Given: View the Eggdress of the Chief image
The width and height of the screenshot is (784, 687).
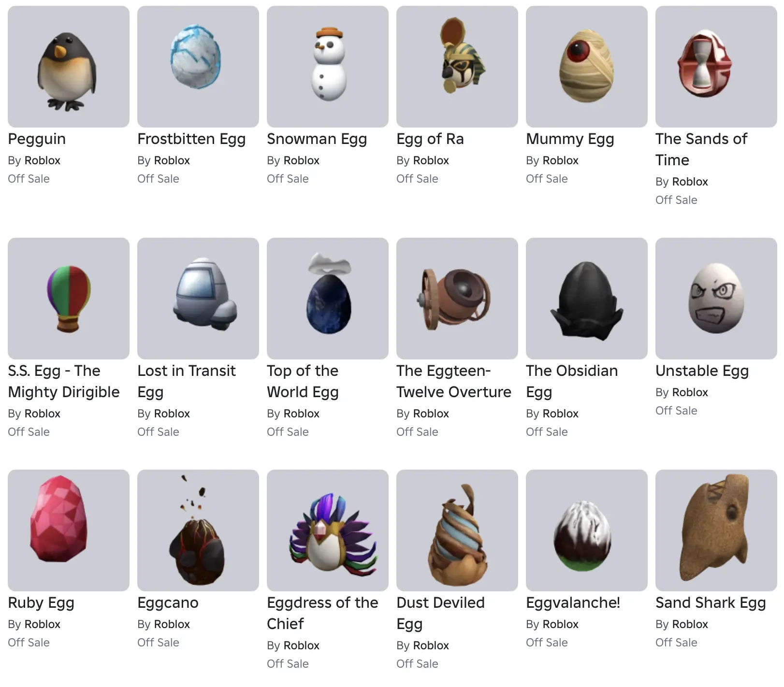Looking at the screenshot, I should pyautogui.click(x=328, y=530).
